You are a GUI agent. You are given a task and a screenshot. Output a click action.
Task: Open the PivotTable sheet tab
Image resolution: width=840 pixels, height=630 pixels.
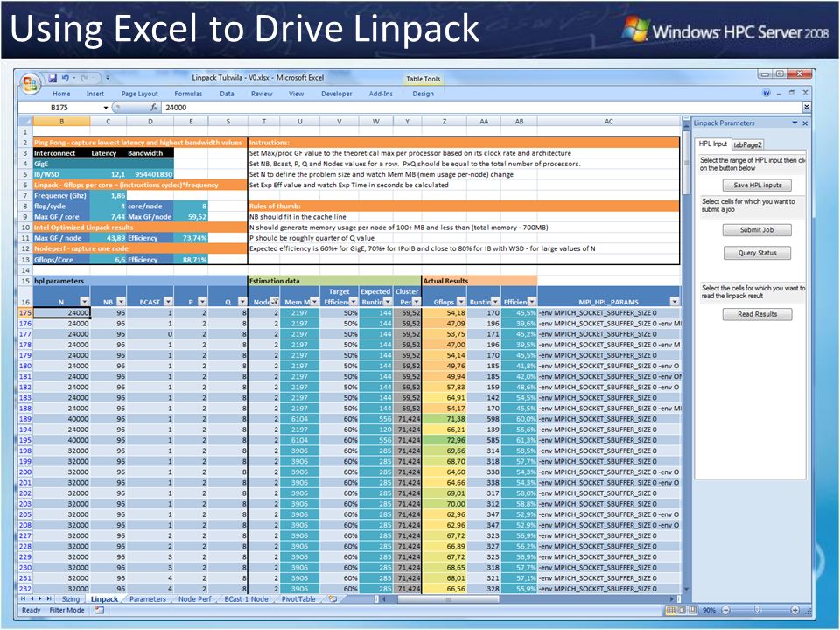point(298,598)
